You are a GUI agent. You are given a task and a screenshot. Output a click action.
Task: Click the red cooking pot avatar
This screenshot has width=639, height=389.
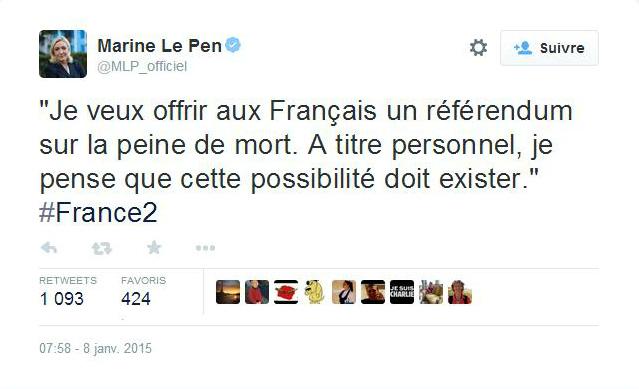click(x=286, y=292)
